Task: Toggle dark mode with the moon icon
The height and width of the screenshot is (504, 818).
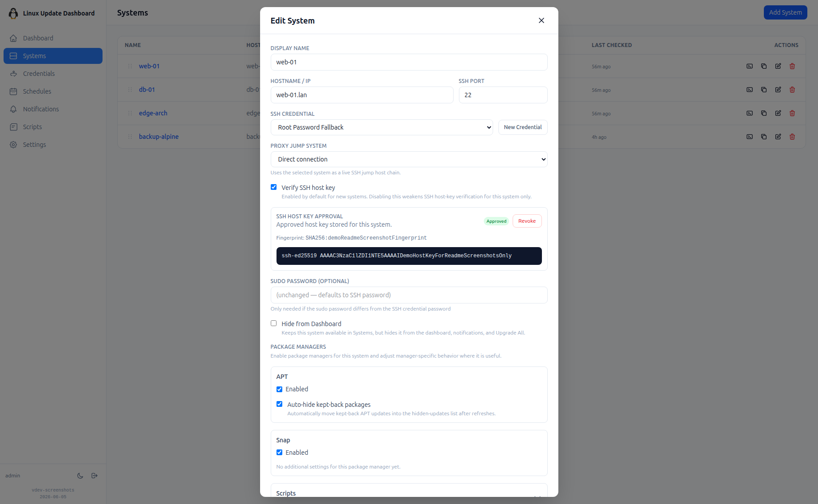Action: [x=80, y=476]
